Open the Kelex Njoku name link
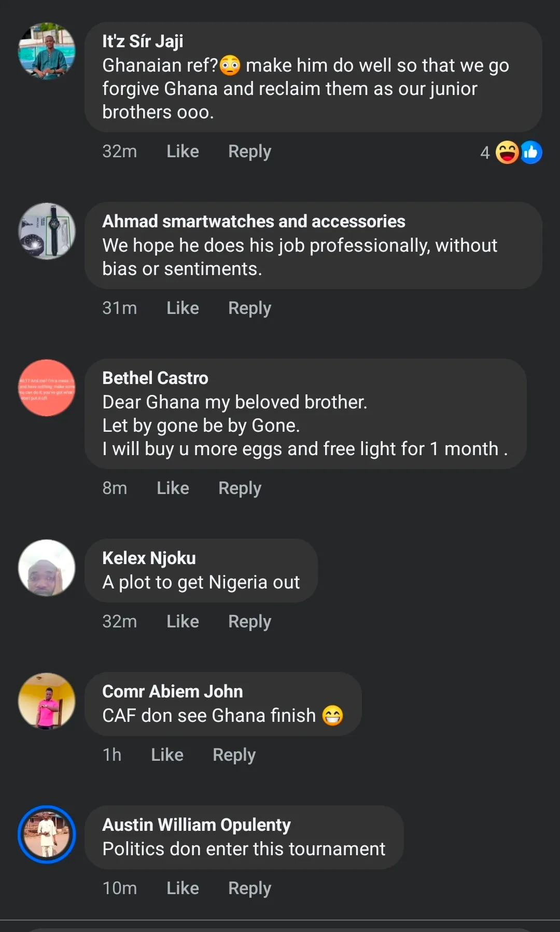The image size is (560, 932). (149, 558)
